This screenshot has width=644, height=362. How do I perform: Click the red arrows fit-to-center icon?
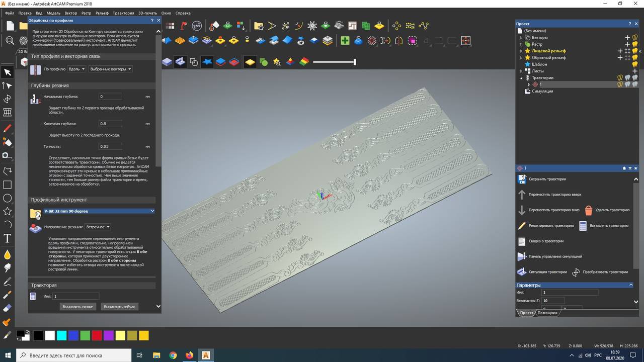click(466, 41)
